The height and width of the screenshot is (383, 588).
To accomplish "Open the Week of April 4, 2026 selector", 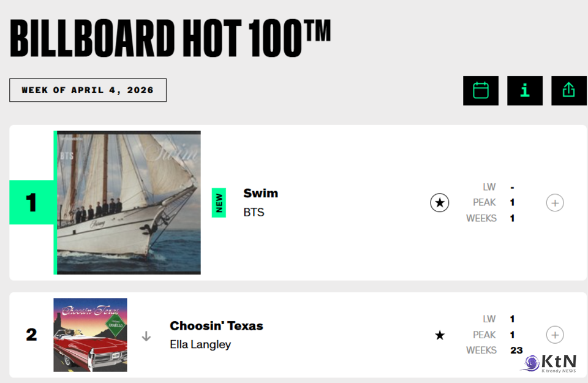I will coord(88,90).
